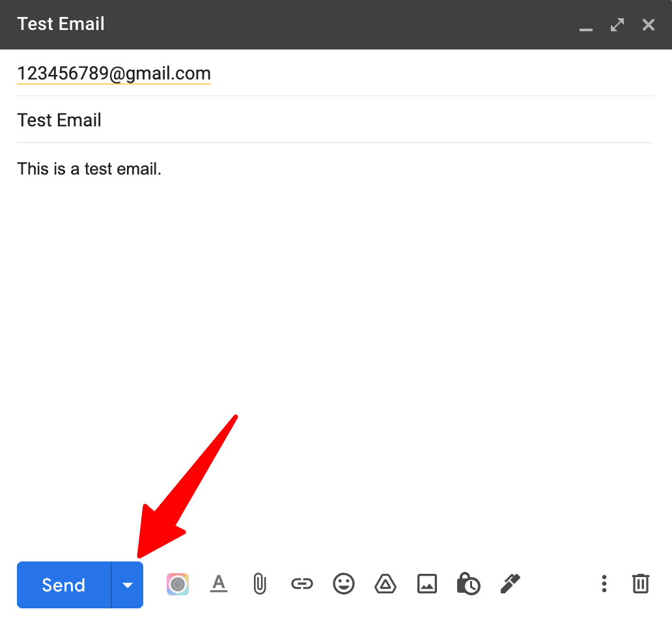Insert a link into the email
The width and height of the screenshot is (672, 624).
click(302, 584)
